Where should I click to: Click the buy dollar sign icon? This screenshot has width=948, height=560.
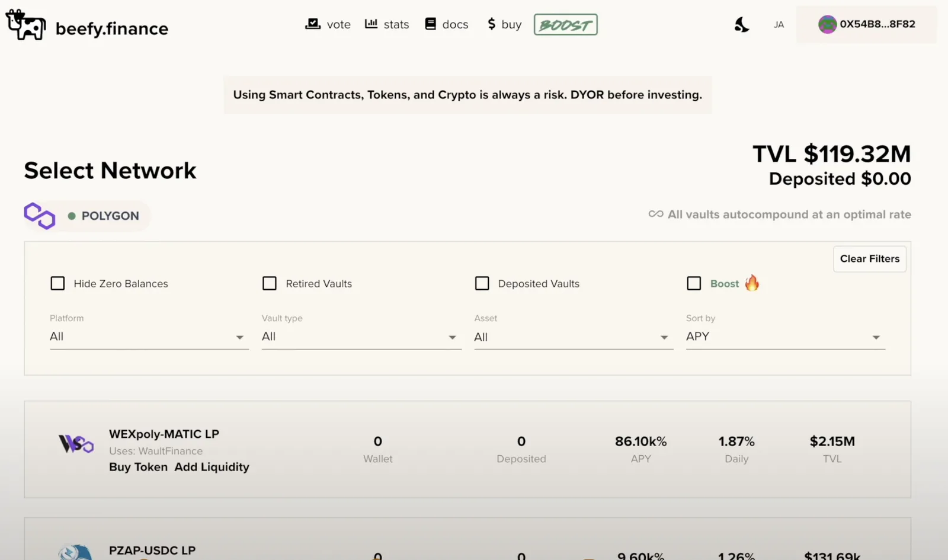[491, 24]
